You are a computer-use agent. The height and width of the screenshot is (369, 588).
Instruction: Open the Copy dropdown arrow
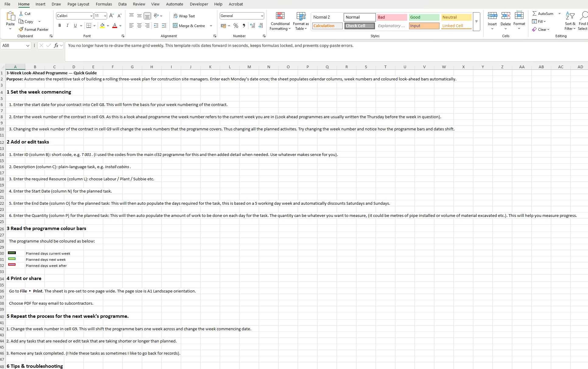(x=39, y=22)
